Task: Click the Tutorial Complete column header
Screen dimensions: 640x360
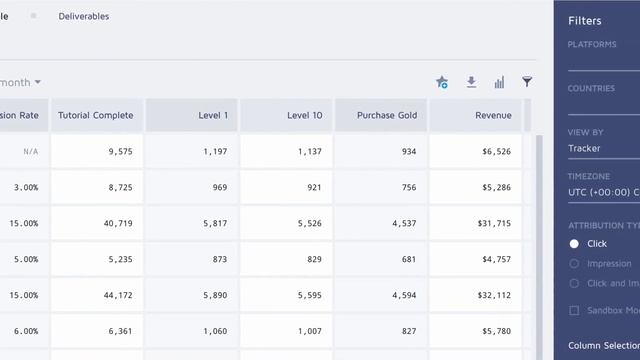Action: tap(97, 116)
